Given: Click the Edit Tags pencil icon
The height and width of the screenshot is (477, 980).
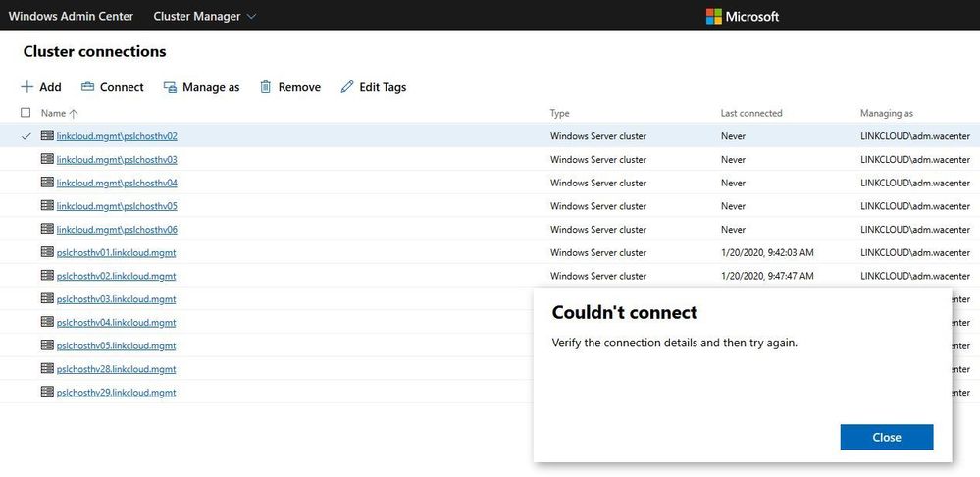Looking at the screenshot, I should [346, 87].
